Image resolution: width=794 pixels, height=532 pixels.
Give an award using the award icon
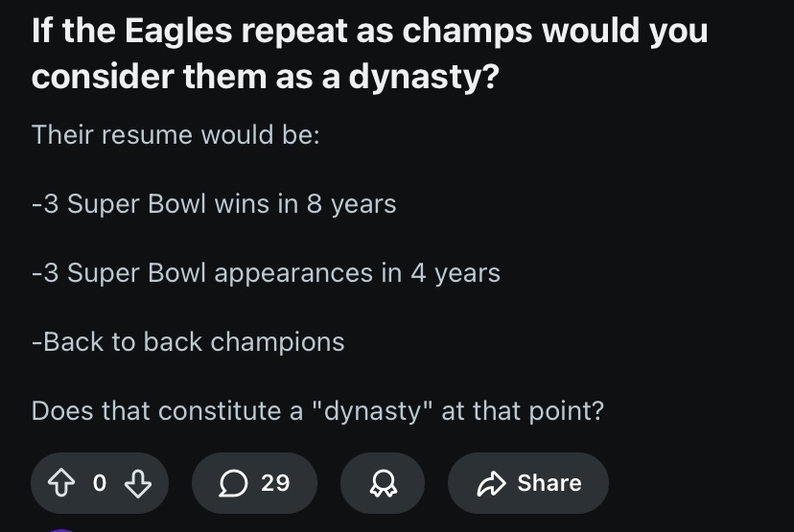[x=382, y=483]
